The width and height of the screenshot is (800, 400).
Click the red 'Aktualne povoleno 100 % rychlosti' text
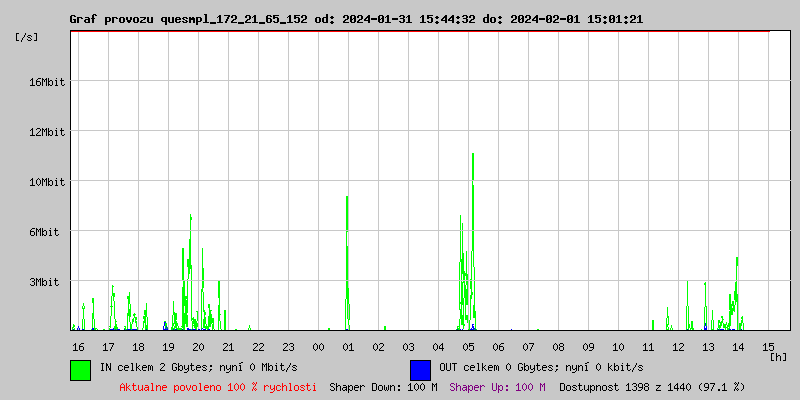[x=218, y=386]
